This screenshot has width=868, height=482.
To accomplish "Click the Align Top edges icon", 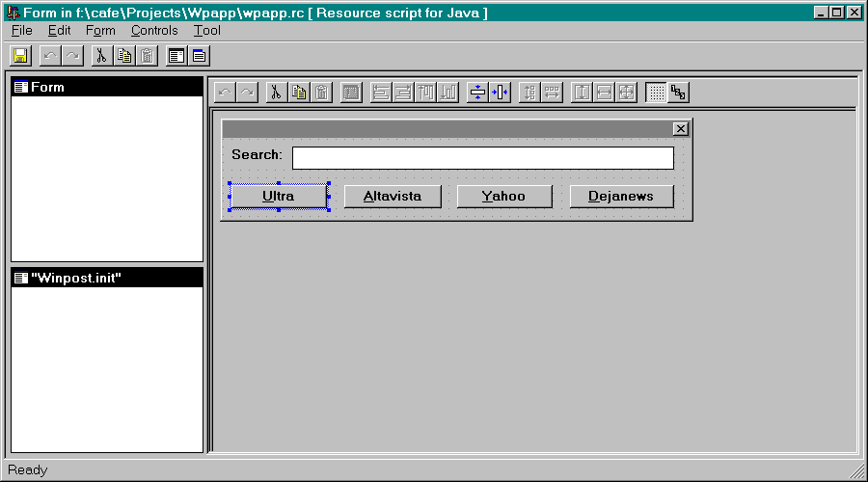I will coord(426,93).
